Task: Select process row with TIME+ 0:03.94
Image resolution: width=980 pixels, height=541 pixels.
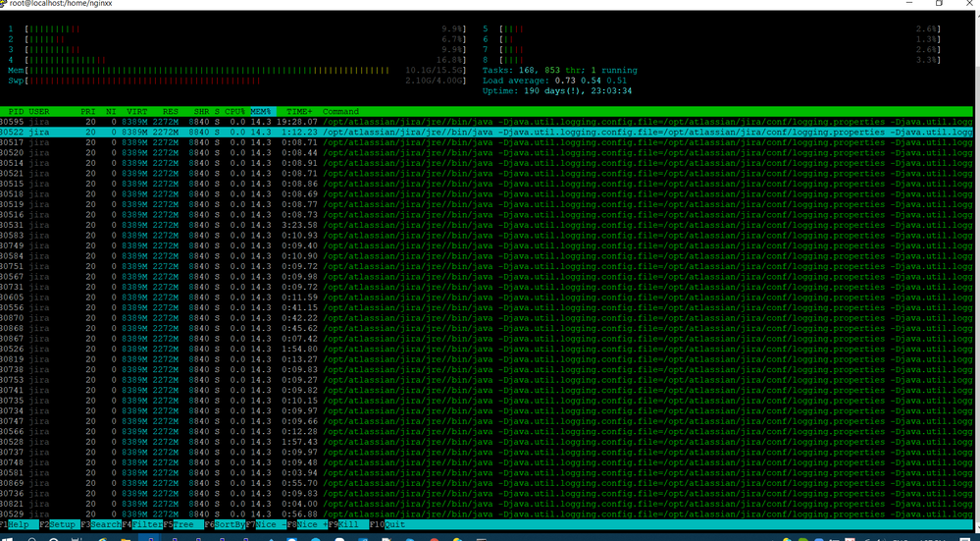Action: 487,472
